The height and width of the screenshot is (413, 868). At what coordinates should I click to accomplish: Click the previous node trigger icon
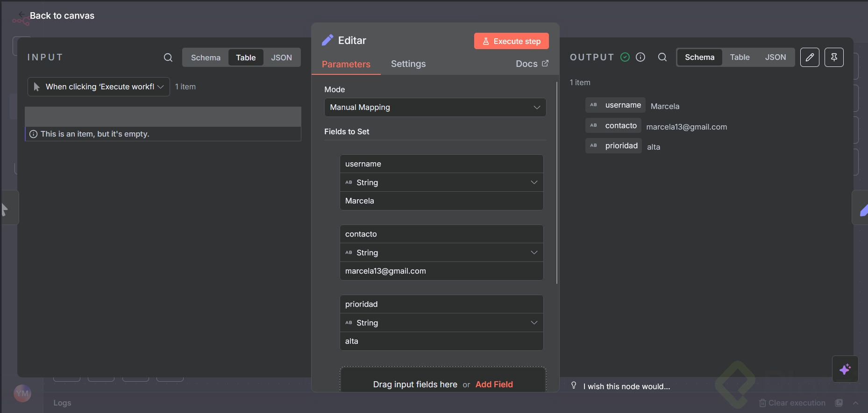coord(5,209)
